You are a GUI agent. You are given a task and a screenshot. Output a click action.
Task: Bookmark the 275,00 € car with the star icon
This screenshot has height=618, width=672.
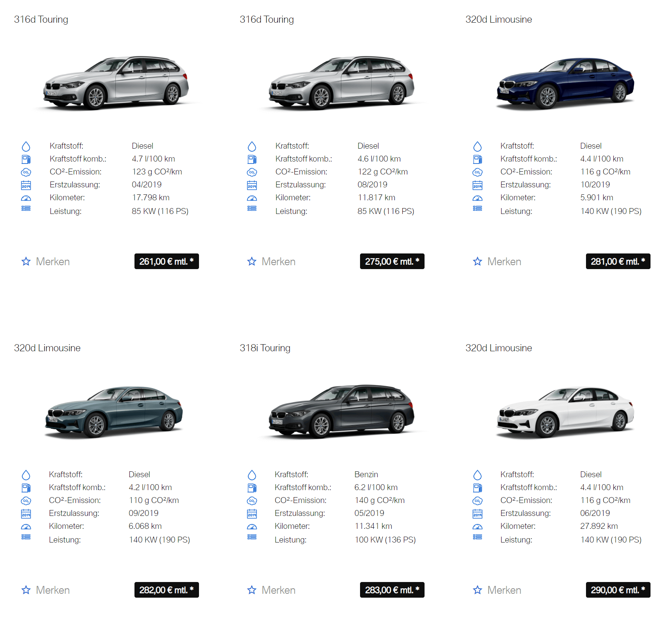click(252, 261)
